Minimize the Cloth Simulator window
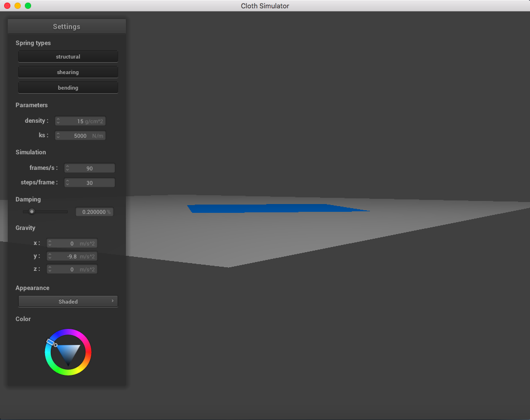The height and width of the screenshot is (420, 530). (x=18, y=6)
